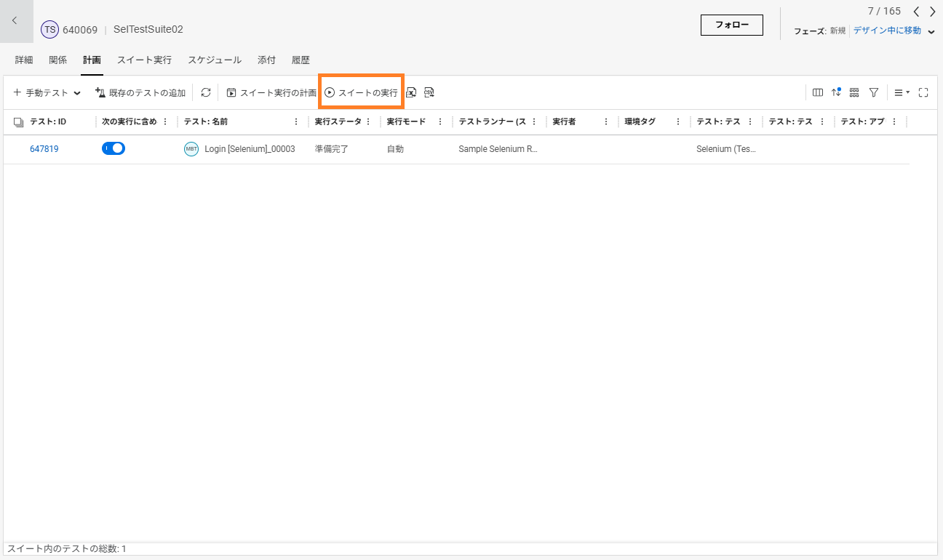Click the Export to Excel icon
Image resolution: width=943 pixels, height=560 pixels.
tap(411, 92)
